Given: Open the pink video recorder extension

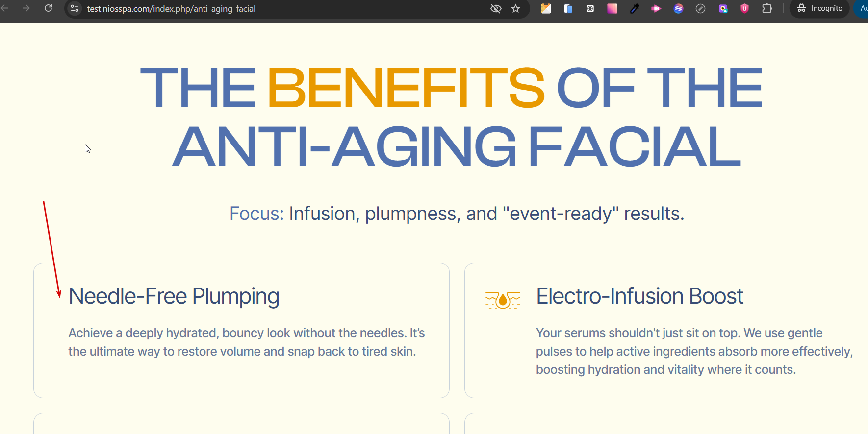Looking at the screenshot, I should (x=656, y=8).
